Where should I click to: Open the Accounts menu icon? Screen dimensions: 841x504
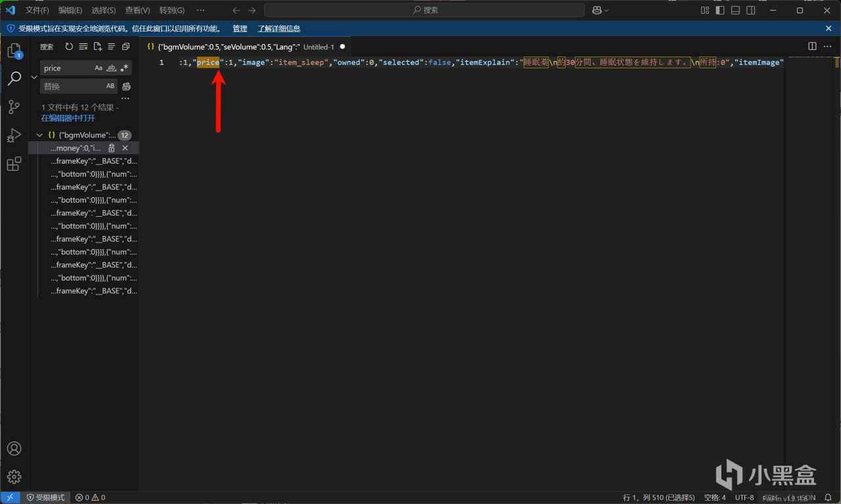[x=14, y=449]
